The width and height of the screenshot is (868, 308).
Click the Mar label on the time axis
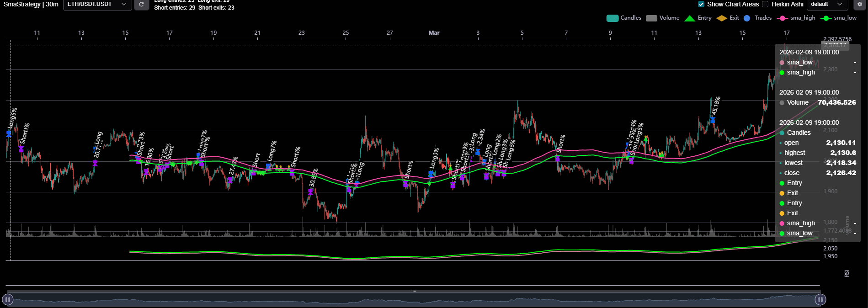[434, 33]
